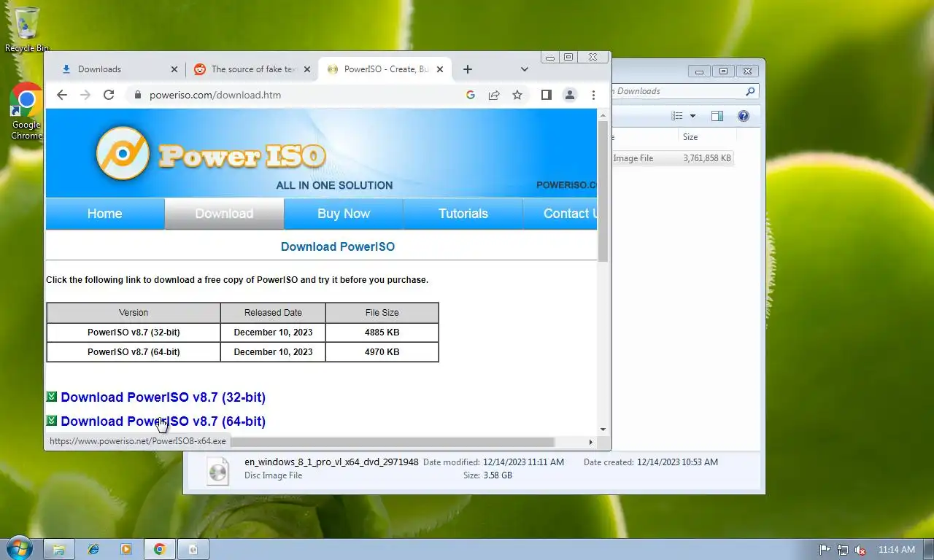
Task: Click the 4970 KB file size cell
Action: 382,352
